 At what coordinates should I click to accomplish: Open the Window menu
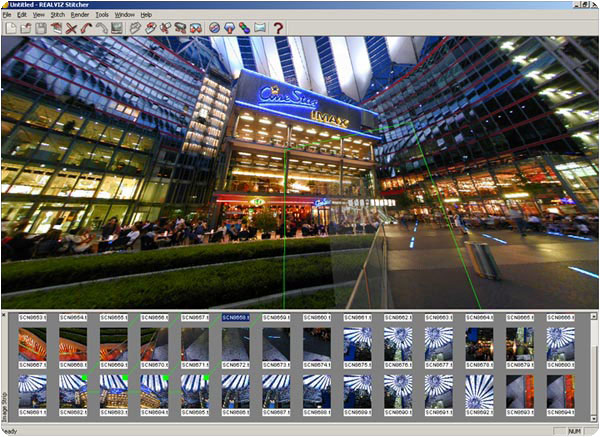125,15
